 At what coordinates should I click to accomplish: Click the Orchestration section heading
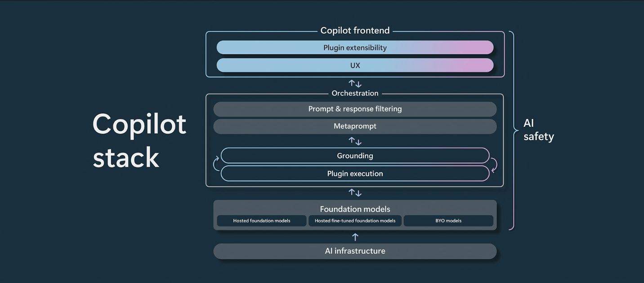(x=355, y=93)
